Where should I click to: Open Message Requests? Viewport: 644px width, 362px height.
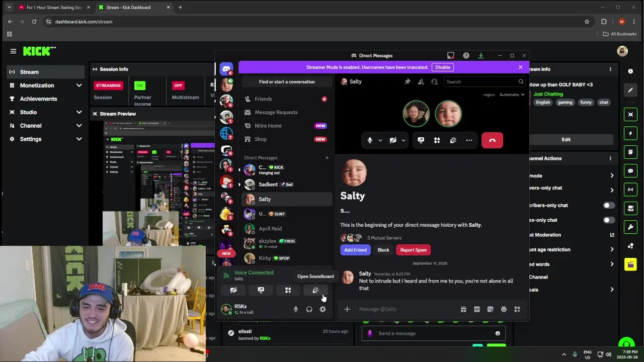pyautogui.click(x=286, y=112)
